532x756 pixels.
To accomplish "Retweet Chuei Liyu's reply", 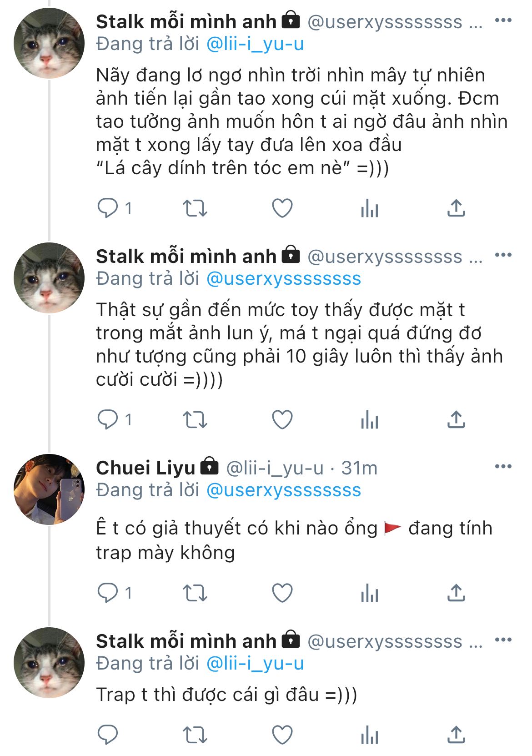I will pos(195,593).
